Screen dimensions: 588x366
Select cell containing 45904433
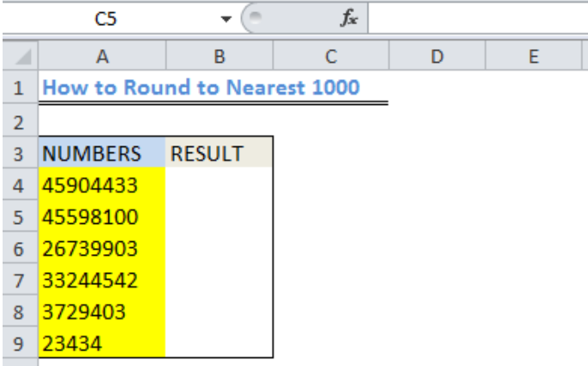[102, 185]
